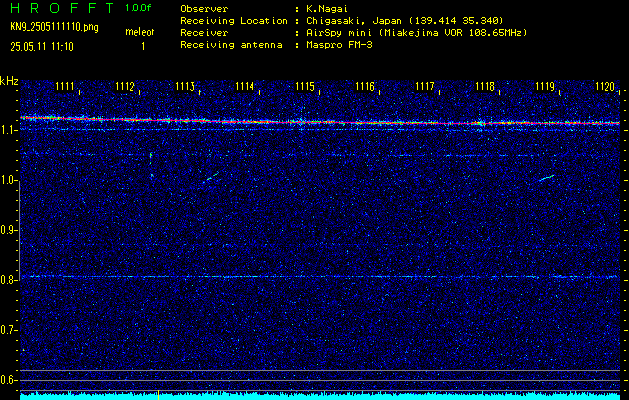
Task: Click the 1117 time marker
Action: pos(425,86)
